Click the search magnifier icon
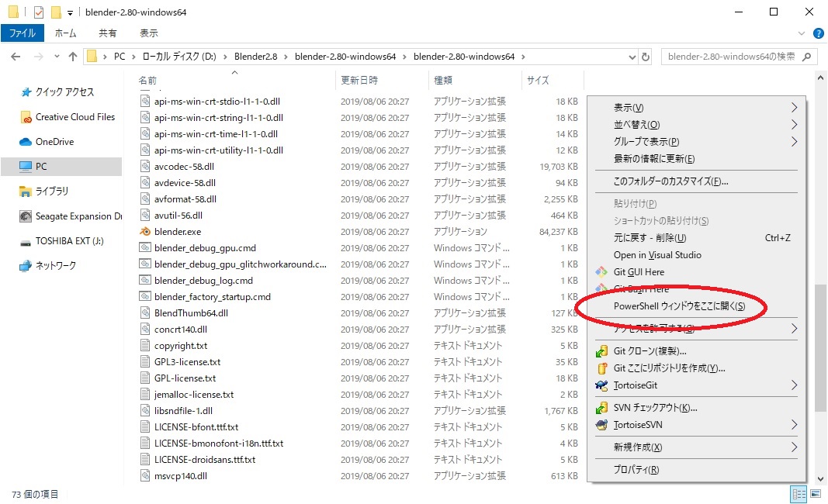This screenshot has height=504, width=828. tap(806, 57)
